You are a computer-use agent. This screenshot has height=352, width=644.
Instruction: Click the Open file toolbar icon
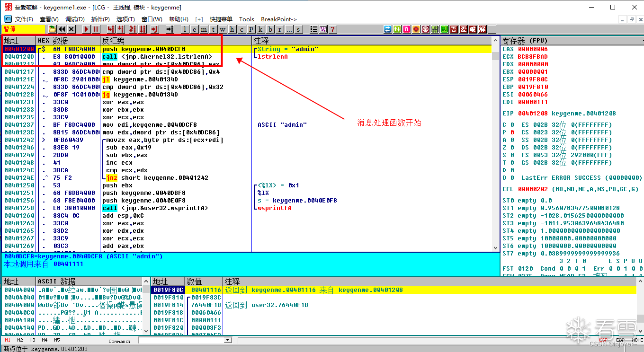click(x=53, y=29)
